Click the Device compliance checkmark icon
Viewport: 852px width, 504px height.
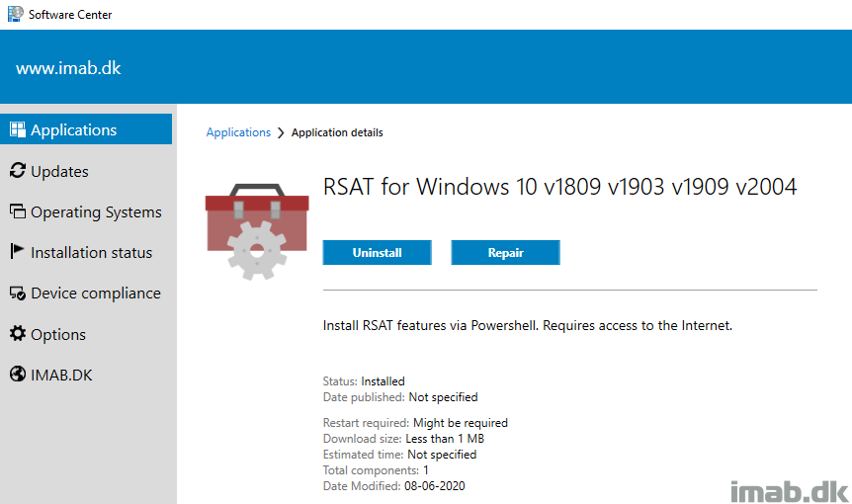18,294
